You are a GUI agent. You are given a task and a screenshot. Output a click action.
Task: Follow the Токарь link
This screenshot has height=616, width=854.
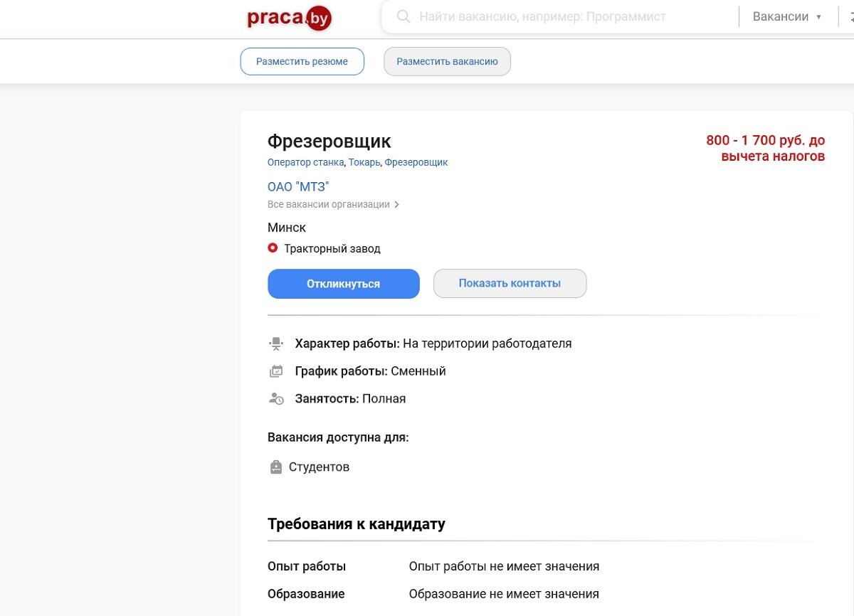pos(364,162)
